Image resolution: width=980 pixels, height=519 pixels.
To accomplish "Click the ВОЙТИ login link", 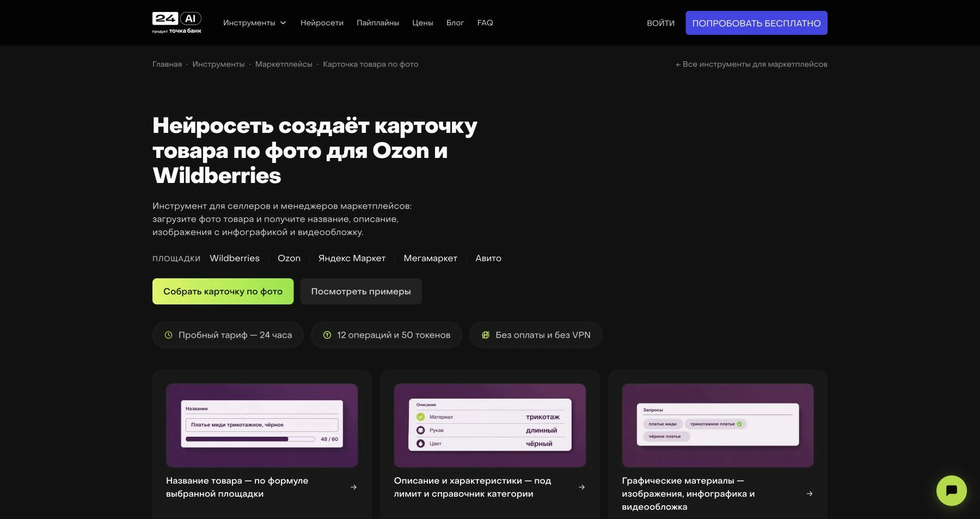I will point(660,23).
